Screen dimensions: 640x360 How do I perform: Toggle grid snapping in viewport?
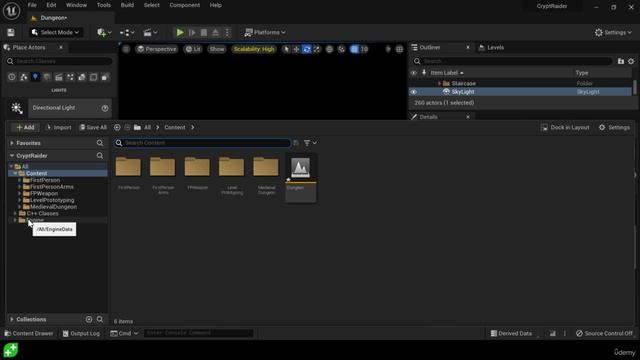tap(354, 49)
